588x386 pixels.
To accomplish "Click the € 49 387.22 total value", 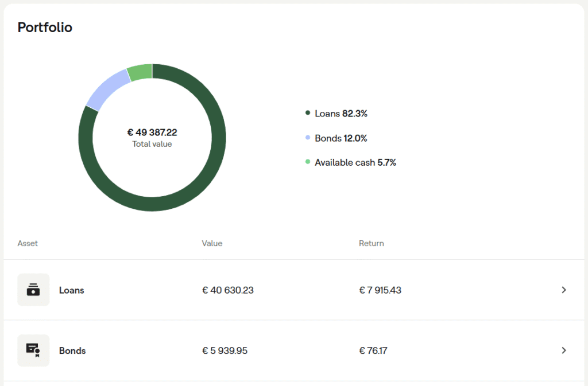I will tap(152, 132).
